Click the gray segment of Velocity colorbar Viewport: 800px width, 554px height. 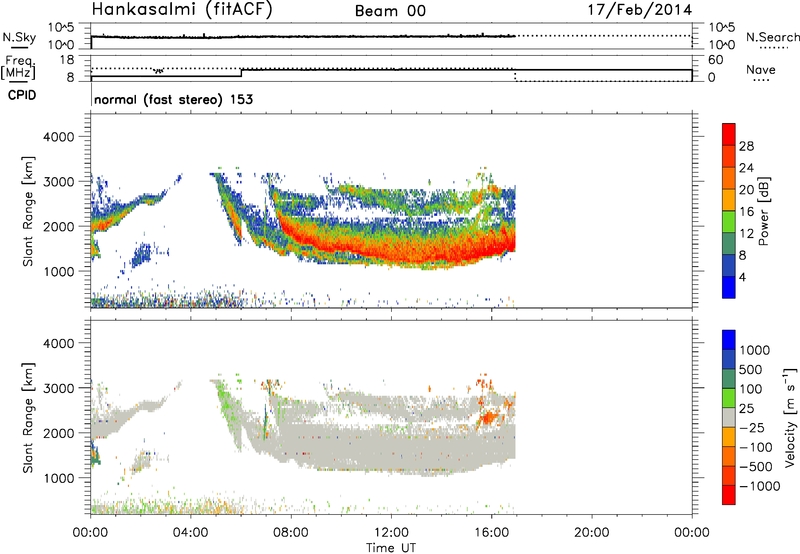[x=729, y=418]
